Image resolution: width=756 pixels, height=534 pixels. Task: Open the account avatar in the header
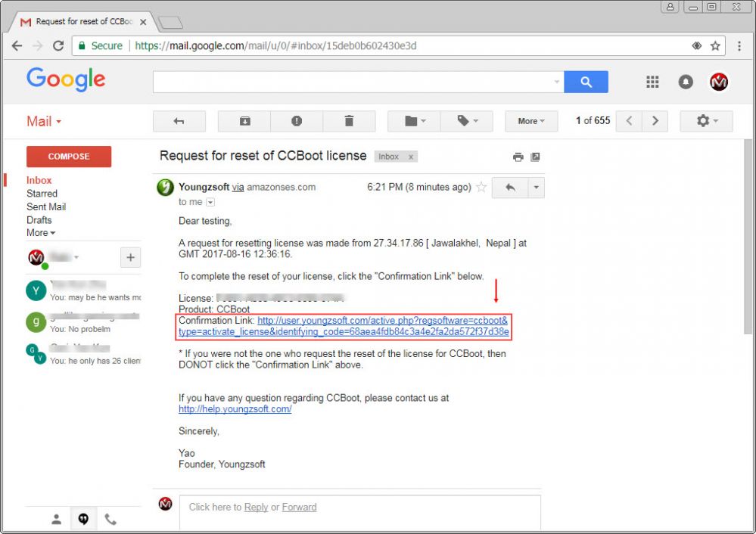[x=718, y=82]
